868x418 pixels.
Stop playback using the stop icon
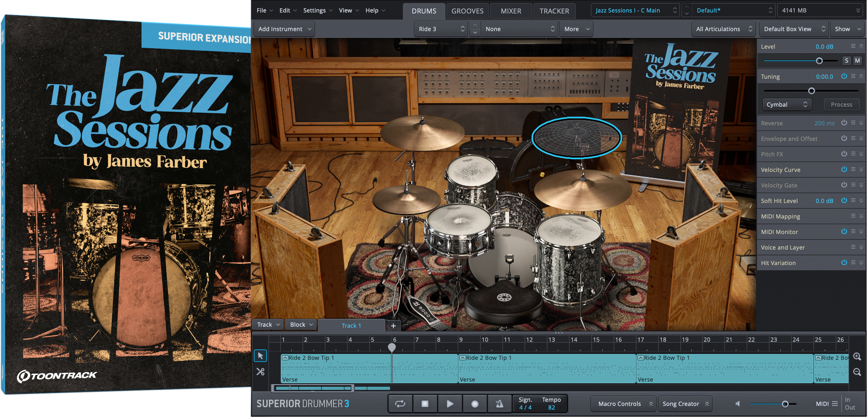pos(425,403)
